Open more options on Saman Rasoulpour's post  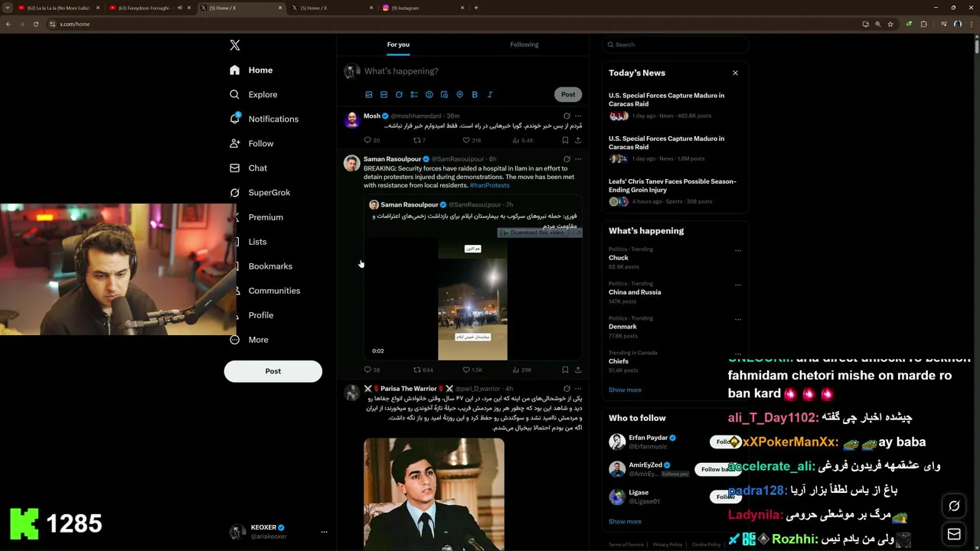click(x=578, y=159)
